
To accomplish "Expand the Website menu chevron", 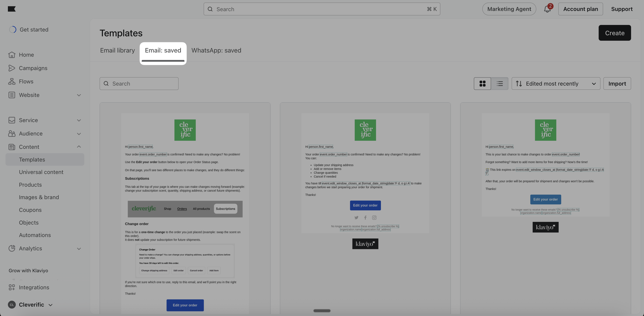I will pos(79,95).
